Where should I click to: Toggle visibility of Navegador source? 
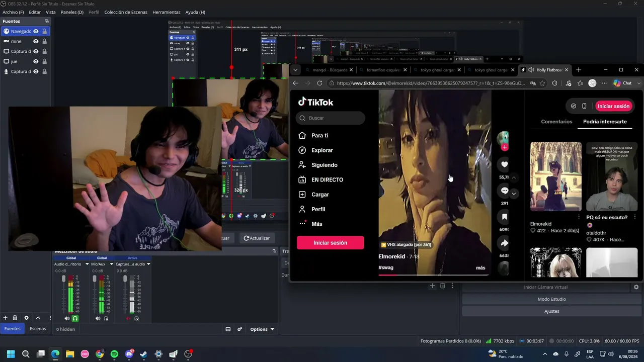pos(36,31)
